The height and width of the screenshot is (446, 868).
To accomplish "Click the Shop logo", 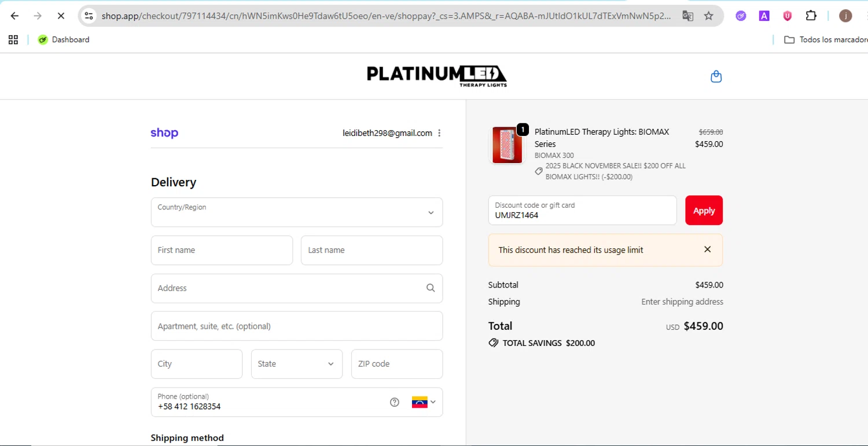I will [x=164, y=133].
